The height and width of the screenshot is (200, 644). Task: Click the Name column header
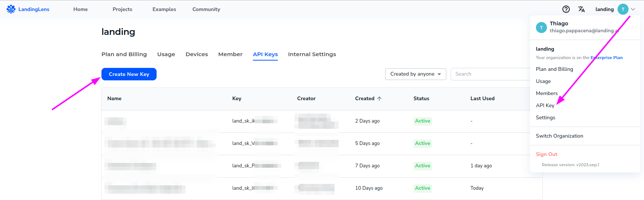[114, 98]
